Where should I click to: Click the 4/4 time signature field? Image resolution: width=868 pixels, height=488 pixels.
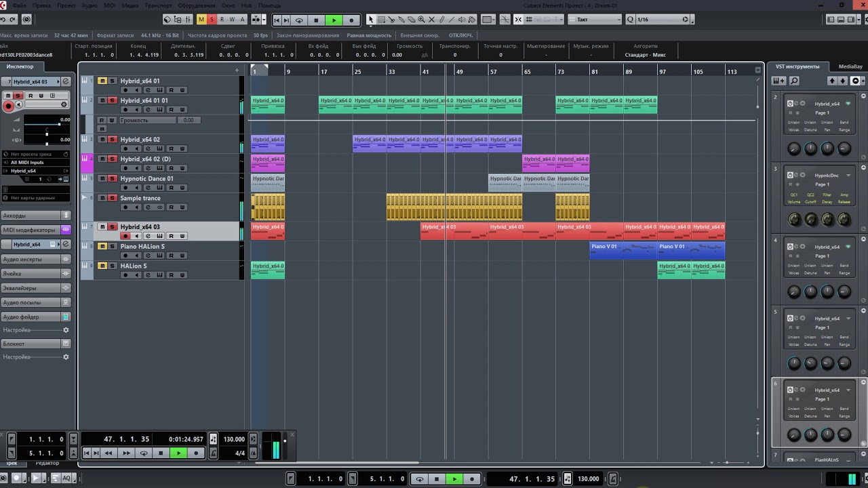(x=239, y=453)
